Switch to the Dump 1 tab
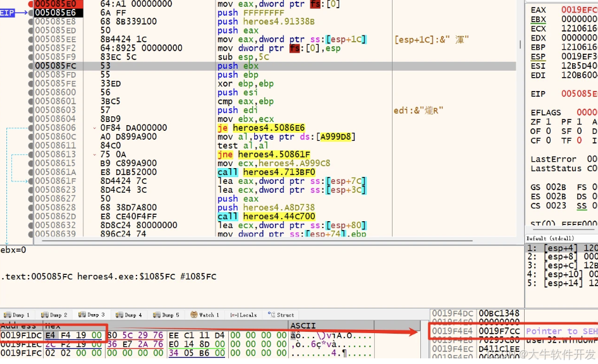 17,315
